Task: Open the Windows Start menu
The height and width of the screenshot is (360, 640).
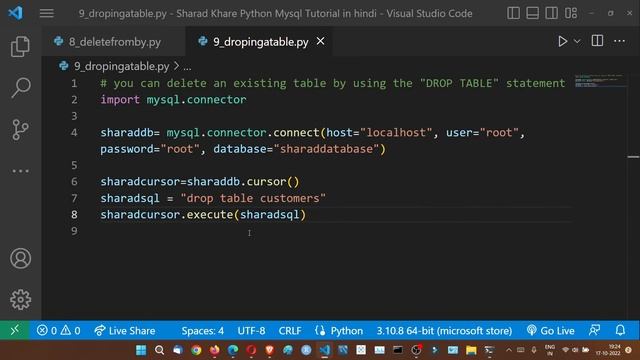Action: tap(141, 350)
